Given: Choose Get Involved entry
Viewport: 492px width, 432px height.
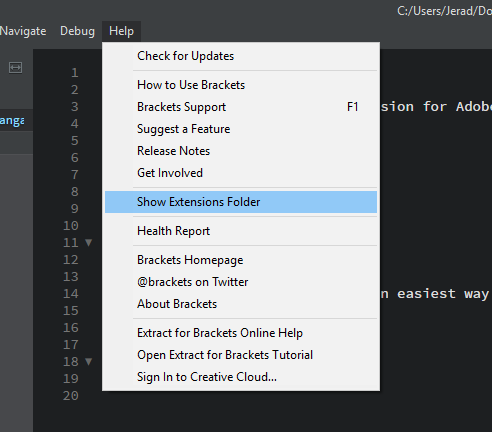Looking at the screenshot, I should pos(241,173).
